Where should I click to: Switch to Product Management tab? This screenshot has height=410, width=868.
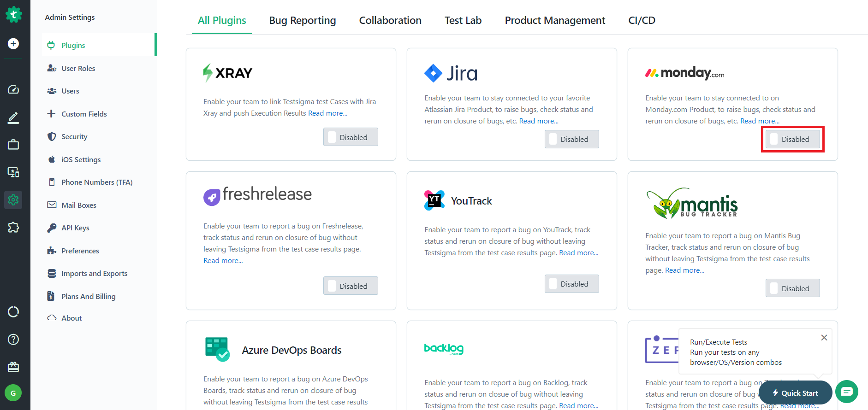click(x=555, y=20)
